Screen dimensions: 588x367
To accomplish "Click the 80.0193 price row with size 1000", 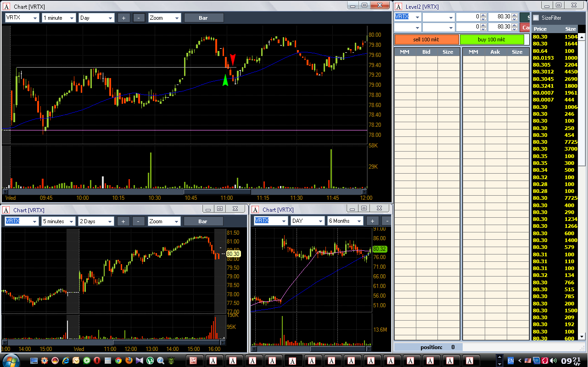I will 554,58.
